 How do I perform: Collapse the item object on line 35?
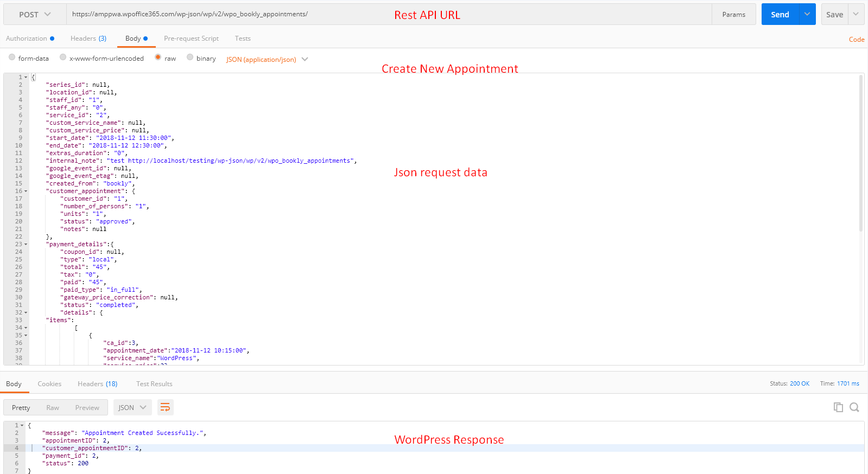(x=26, y=336)
